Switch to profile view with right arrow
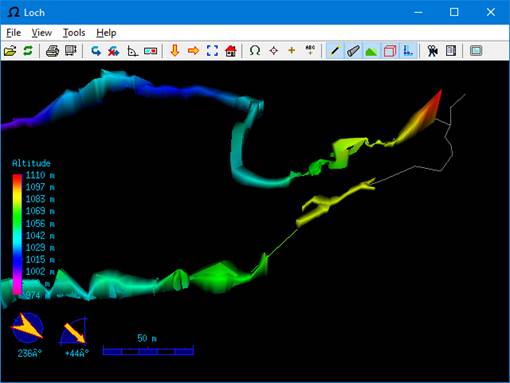 193,51
